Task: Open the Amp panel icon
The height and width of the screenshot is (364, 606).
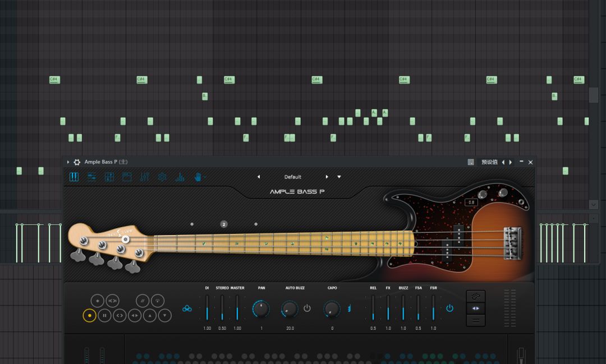Action: [127, 177]
